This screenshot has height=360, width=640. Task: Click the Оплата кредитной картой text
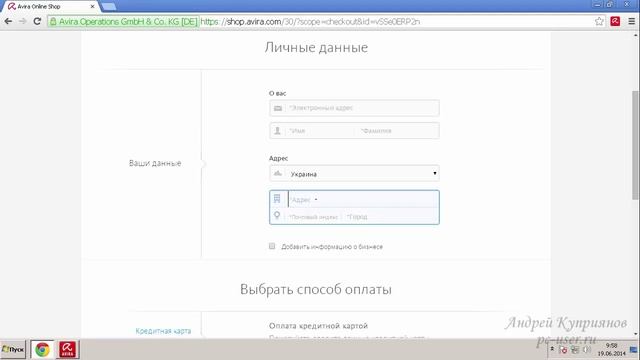point(318,326)
